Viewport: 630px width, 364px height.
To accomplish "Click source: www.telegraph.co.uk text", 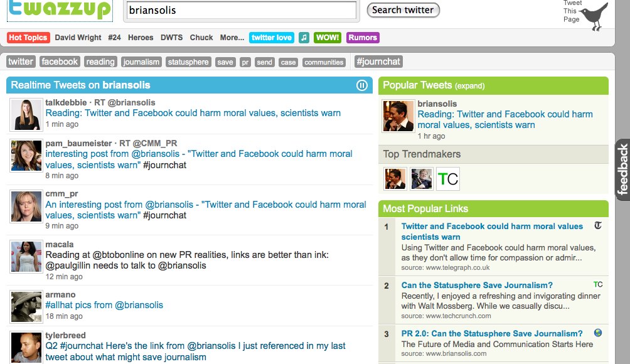I will [x=445, y=267].
